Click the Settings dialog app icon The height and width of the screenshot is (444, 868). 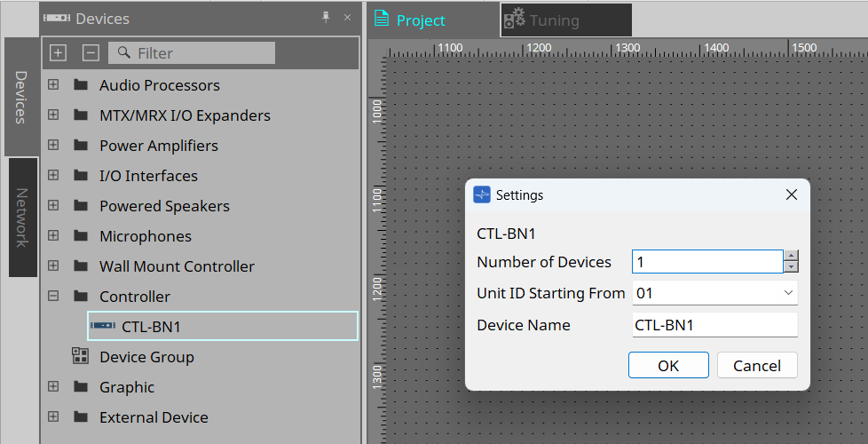pyautogui.click(x=482, y=194)
